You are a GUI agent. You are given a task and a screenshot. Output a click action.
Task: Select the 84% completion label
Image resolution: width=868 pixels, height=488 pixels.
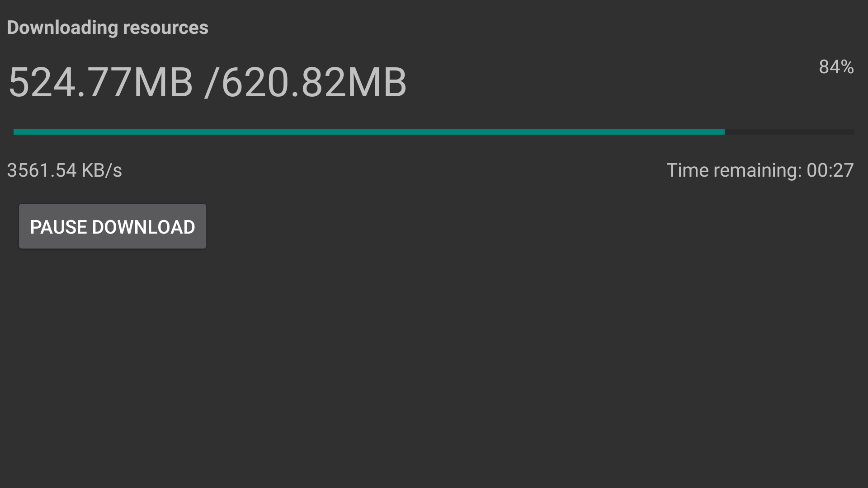point(836,67)
